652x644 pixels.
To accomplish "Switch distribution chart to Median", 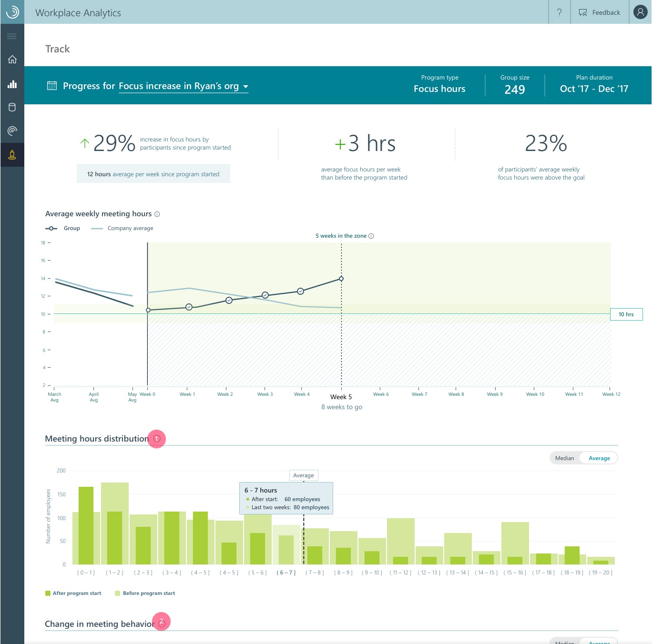I will 565,458.
